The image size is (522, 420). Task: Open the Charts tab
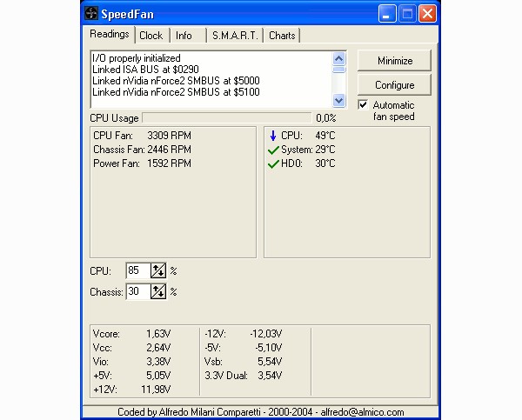pyautogui.click(x=282, y=36)
